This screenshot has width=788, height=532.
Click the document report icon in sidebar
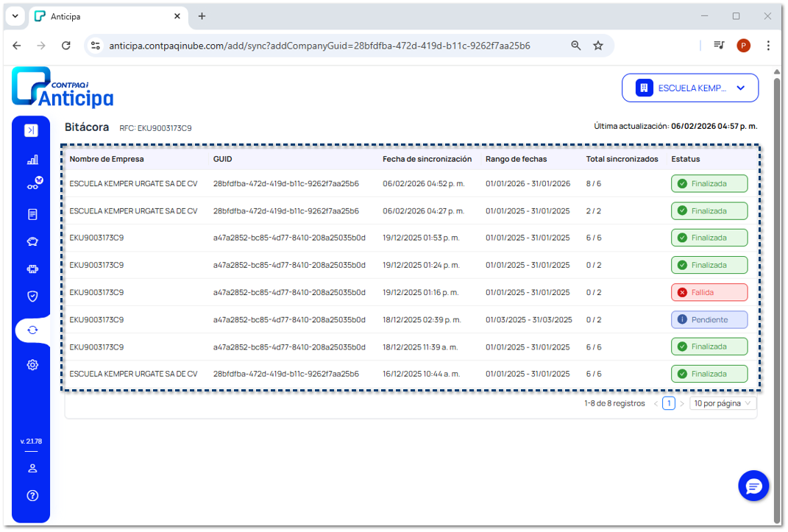tap(32, 215)
